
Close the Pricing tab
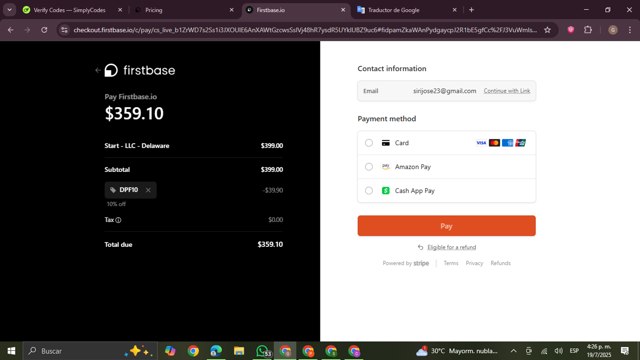tap(231, 10)
